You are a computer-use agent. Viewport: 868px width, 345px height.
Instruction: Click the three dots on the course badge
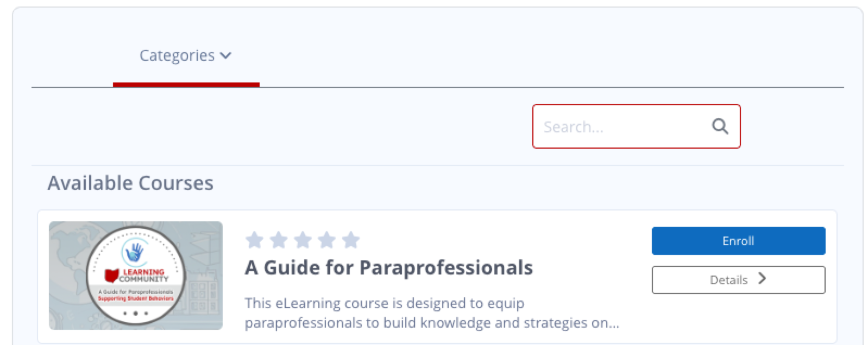(x=135, y=314)
